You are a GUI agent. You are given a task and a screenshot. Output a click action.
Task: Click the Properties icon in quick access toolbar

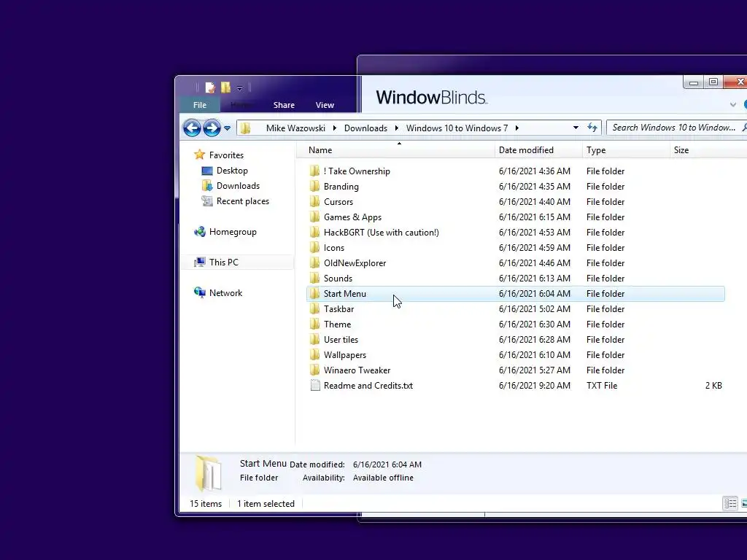[x=210, y=87]
